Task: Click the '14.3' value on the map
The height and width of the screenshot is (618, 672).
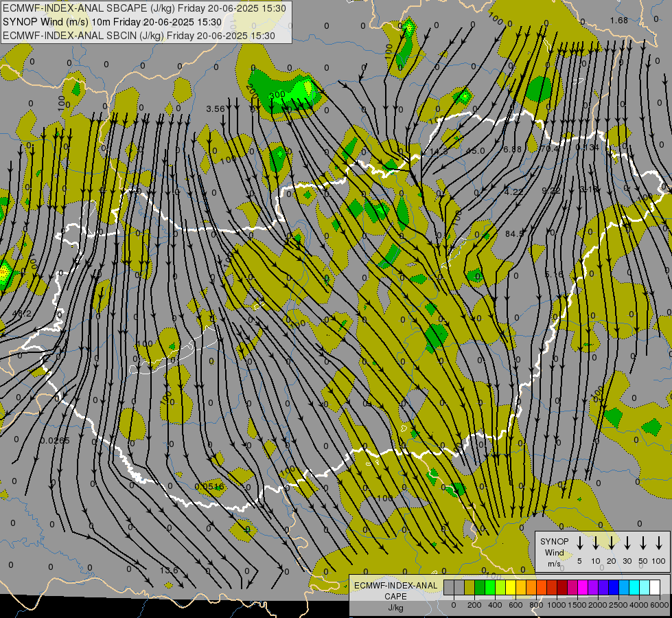Action: pos(439,151)
